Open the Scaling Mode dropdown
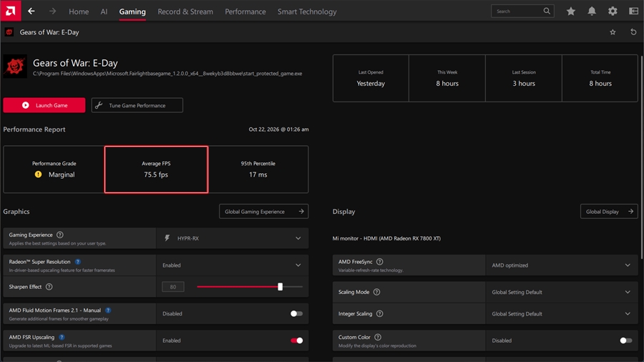 (x=562, y=292)
